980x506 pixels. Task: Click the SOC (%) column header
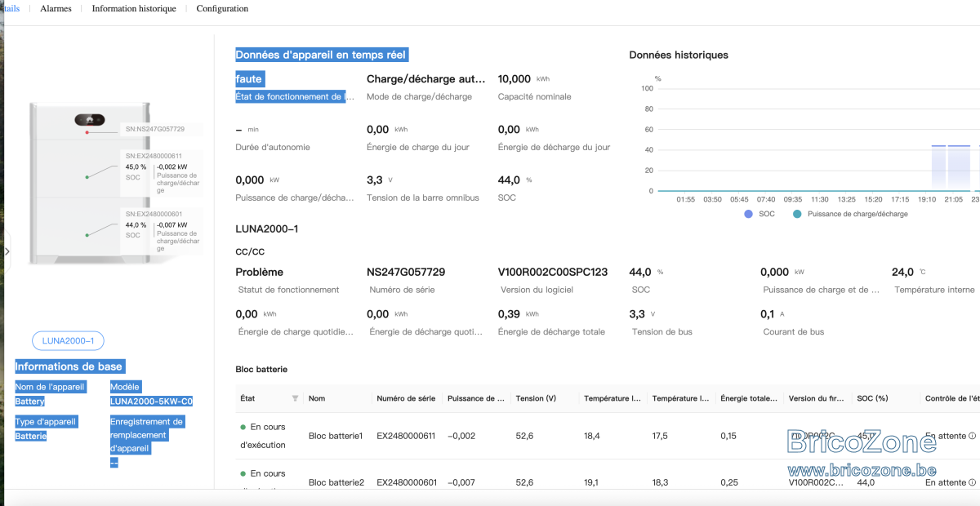(872, 398)
